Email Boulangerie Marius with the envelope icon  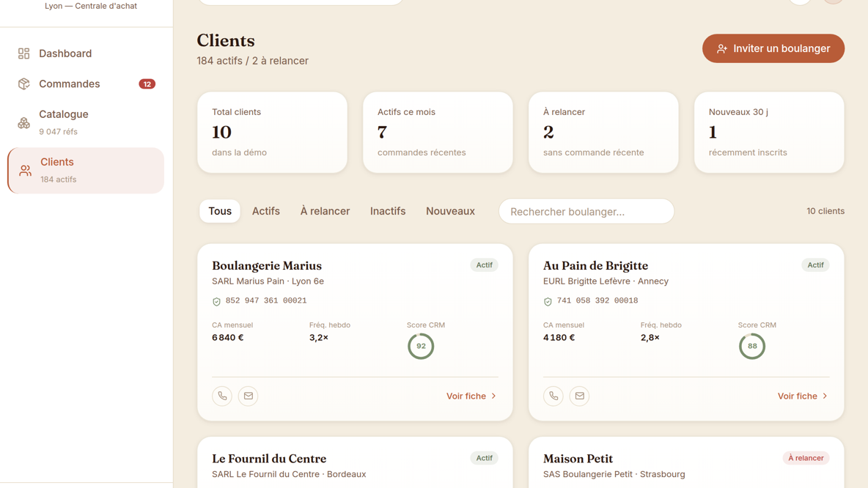(248, 396)
